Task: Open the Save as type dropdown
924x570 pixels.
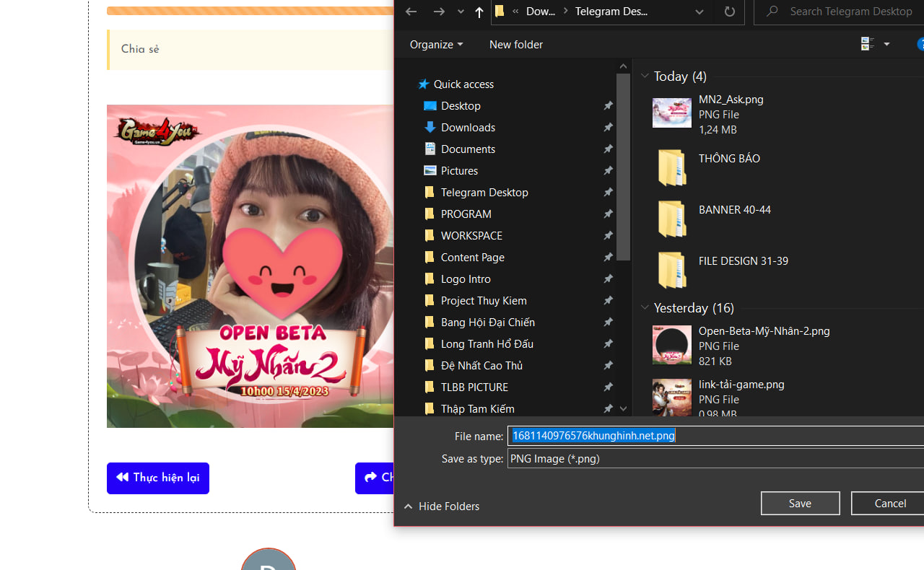Action: click(x=715, y=459)
